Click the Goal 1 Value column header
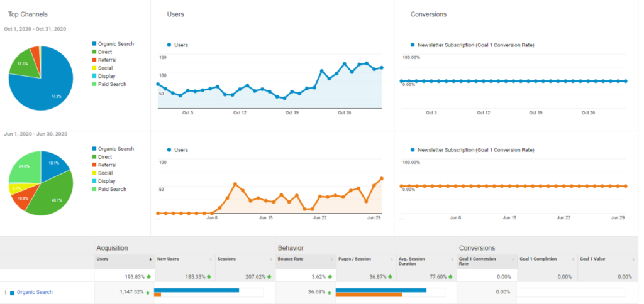 point(594,259)
